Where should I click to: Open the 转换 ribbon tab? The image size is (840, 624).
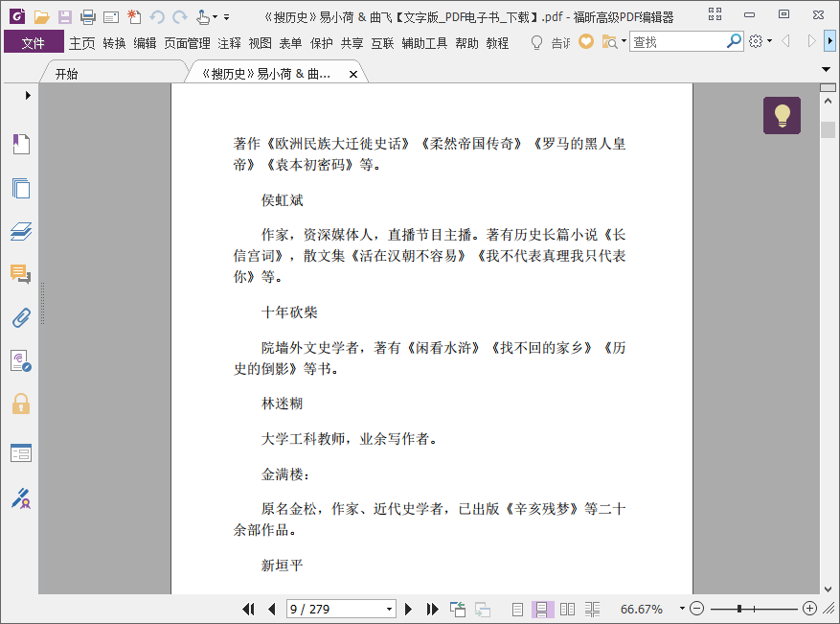(x=114, y=43)
